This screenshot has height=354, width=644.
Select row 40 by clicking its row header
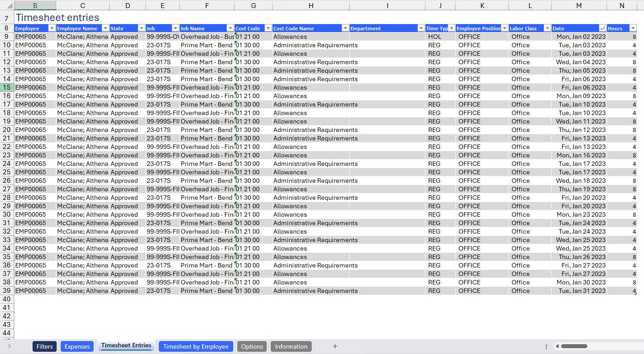click(7, 299)
